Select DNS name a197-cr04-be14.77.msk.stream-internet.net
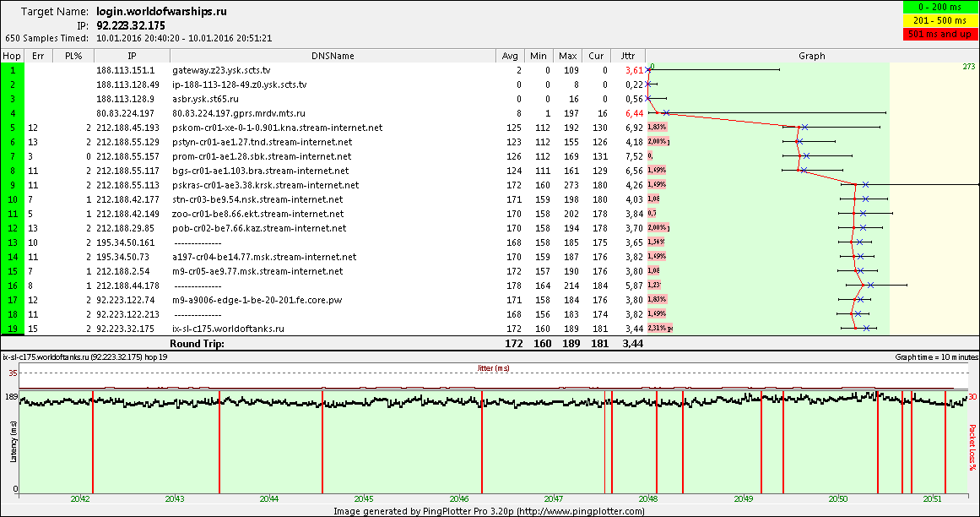The width and height of the screenshot is (980, 517). tap(264, 257)
